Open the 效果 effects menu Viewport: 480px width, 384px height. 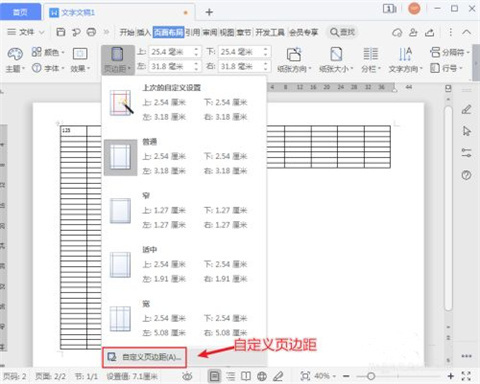(80, 60)
